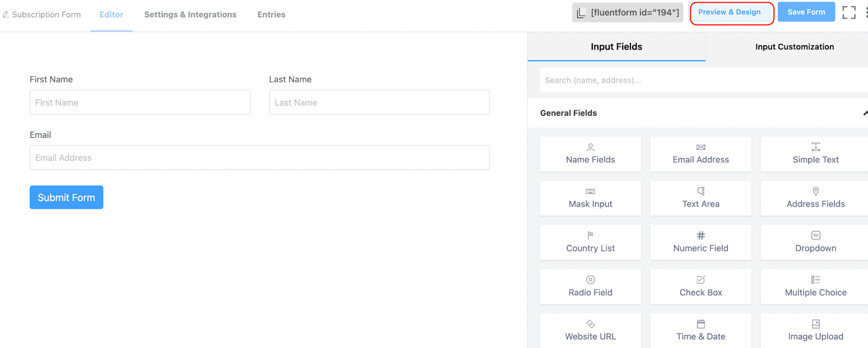Insert a Text Area field
The width and height of the screenshot is (868, 348).
coord(700,198)
